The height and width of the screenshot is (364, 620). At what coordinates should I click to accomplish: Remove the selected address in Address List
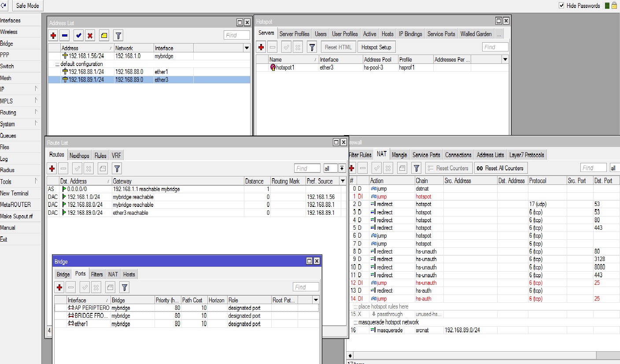(x=65, y=35)
